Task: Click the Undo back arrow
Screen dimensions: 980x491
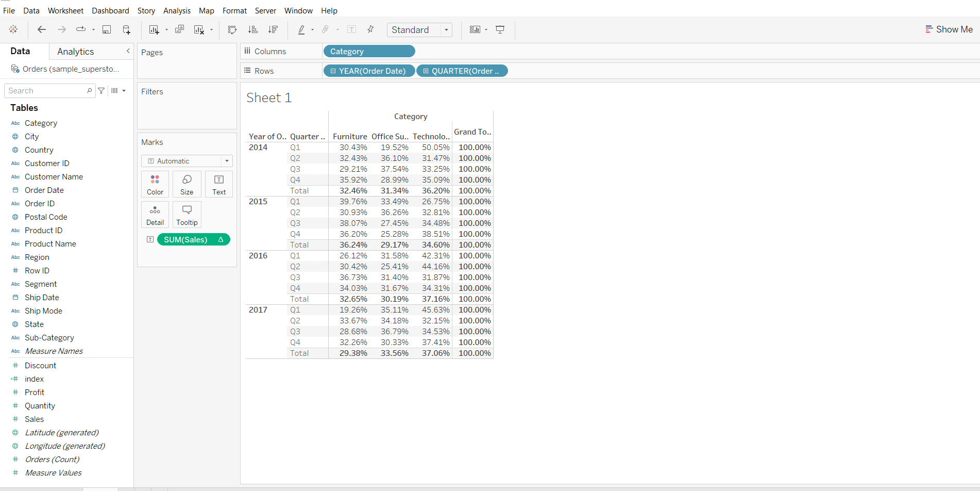Action: click(42, 30)
